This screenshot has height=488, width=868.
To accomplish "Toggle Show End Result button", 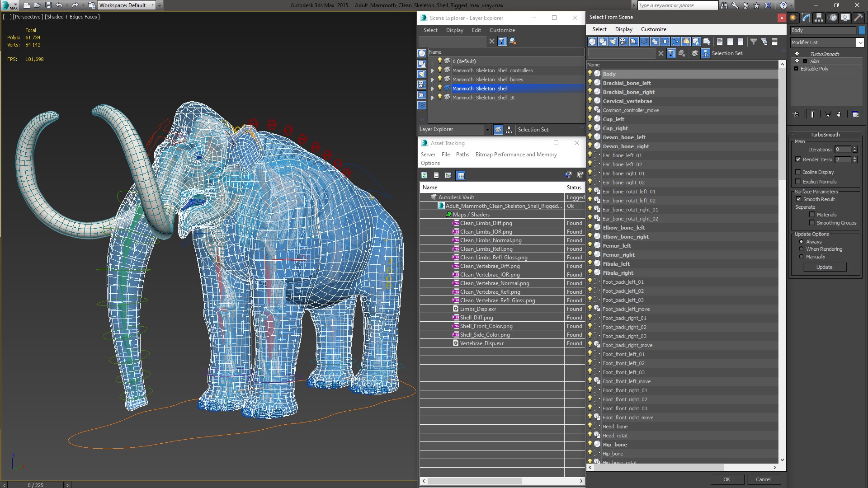I will point(812,114).
